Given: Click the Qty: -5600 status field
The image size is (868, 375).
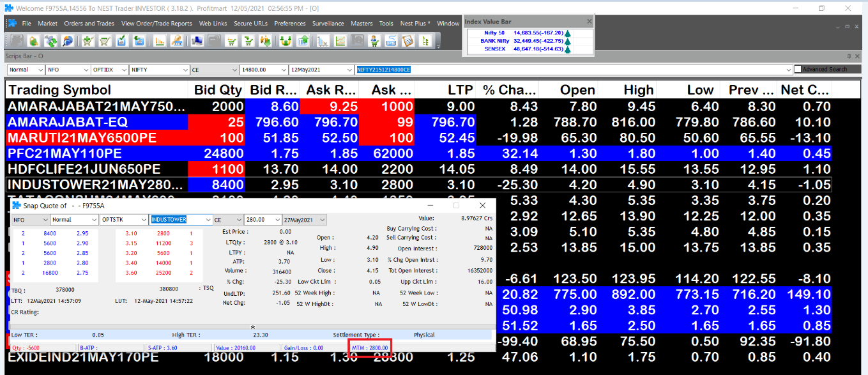Looking at the screenshot, I should (42, 348).
